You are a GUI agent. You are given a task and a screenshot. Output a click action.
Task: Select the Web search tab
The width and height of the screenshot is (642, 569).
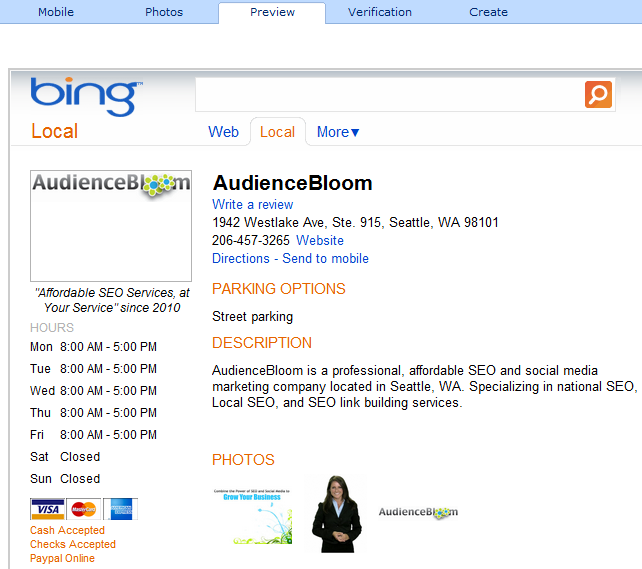[223, 132]
